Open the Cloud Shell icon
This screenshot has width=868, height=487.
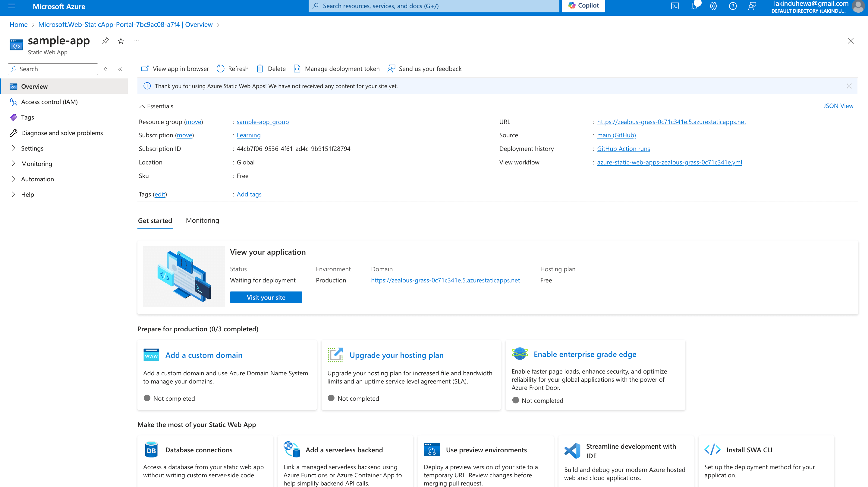point(675,6)
